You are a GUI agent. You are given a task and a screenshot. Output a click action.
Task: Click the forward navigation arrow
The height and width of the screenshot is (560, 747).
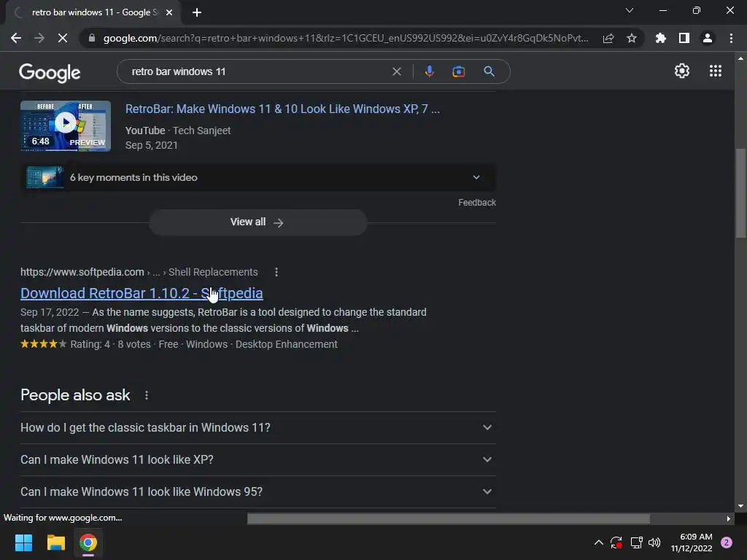click(x=39, y=38)
